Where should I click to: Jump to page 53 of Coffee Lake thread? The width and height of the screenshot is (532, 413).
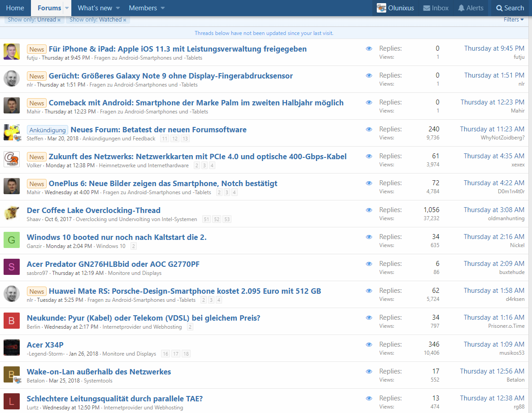227,219
